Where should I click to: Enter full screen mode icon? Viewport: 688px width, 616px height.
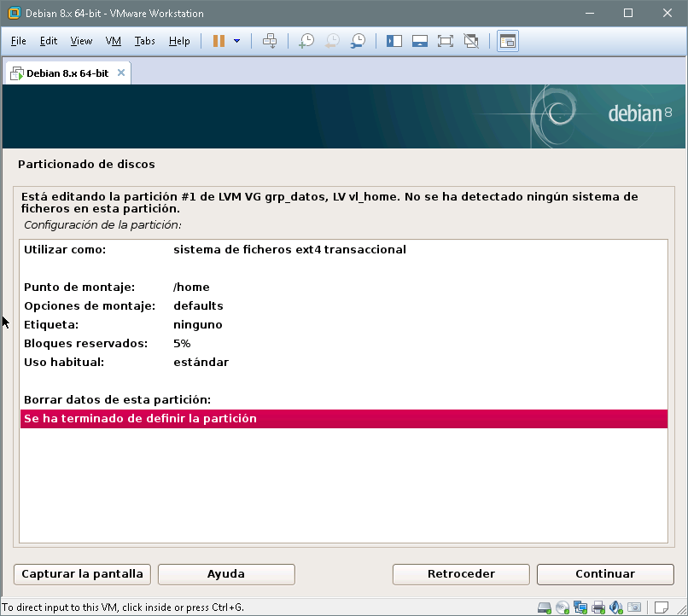[445, 41]
